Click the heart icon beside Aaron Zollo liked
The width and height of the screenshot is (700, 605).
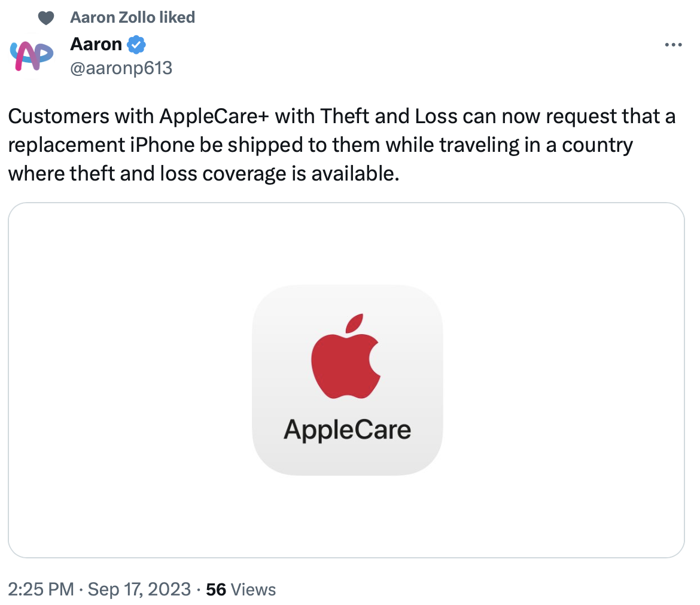46,18
